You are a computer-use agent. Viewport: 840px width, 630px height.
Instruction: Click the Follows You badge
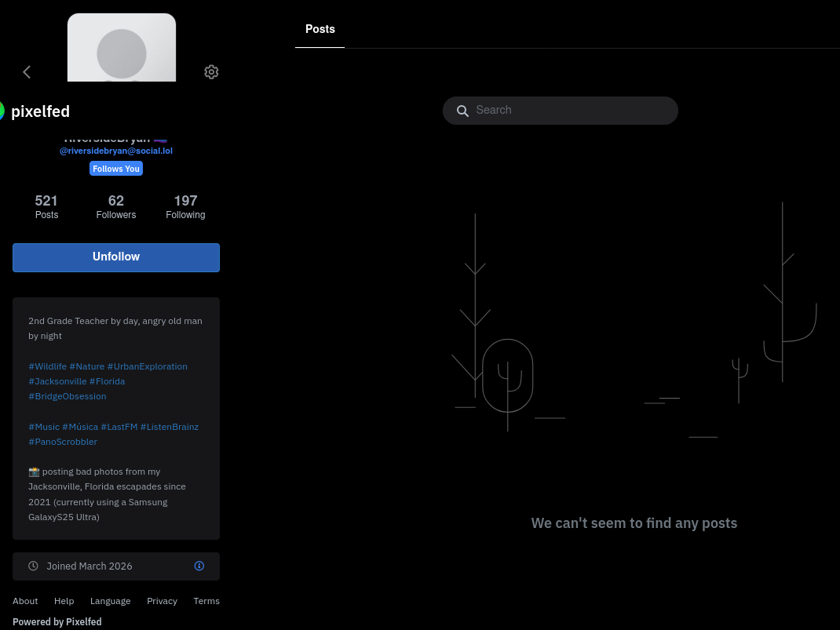pos(115,169)
